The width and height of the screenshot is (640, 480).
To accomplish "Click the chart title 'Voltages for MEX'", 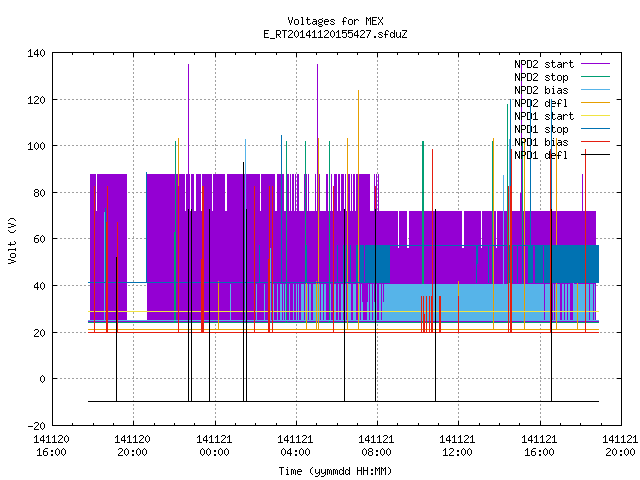I will click(x=335, y=21).
